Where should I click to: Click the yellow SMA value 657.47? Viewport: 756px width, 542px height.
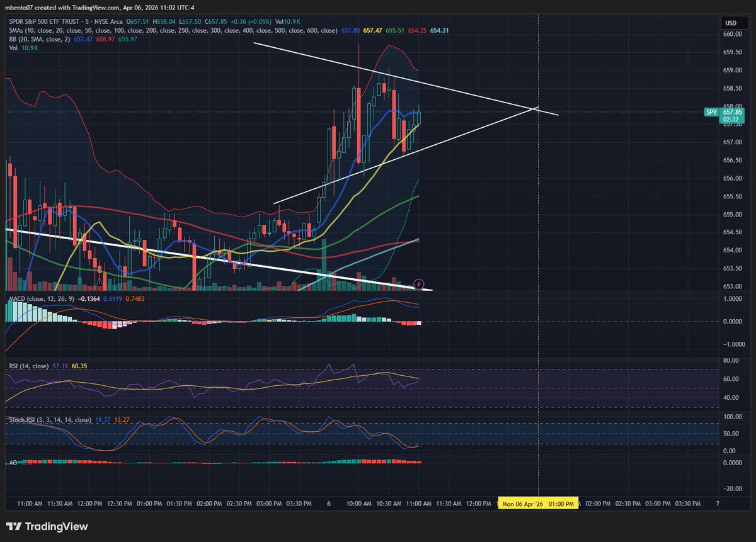pos(373,30)
